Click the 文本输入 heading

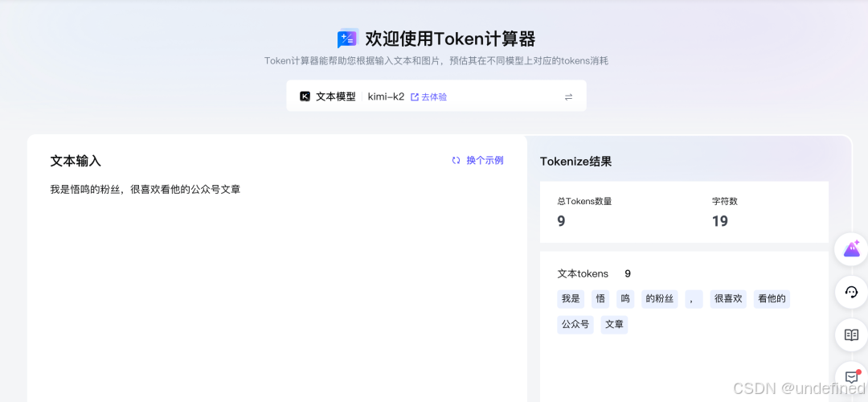tap(76, 161)
